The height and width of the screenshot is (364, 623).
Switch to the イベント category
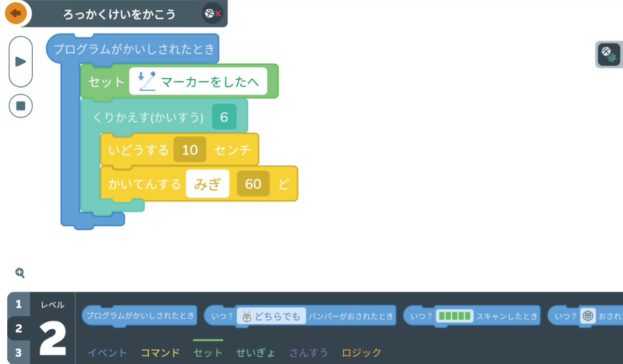tap(107, 352)
